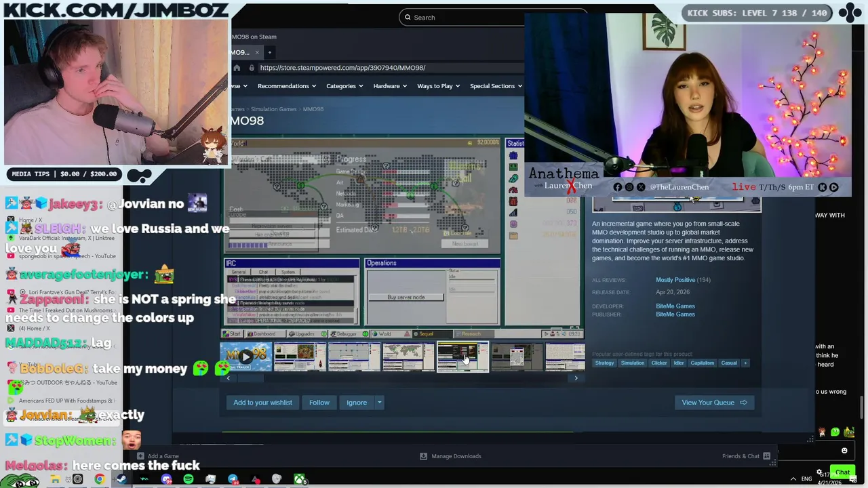868x488 pixels.
Task: Open the Friends & Chat icon
Action: pyautogui.click(x=766, y=456)
